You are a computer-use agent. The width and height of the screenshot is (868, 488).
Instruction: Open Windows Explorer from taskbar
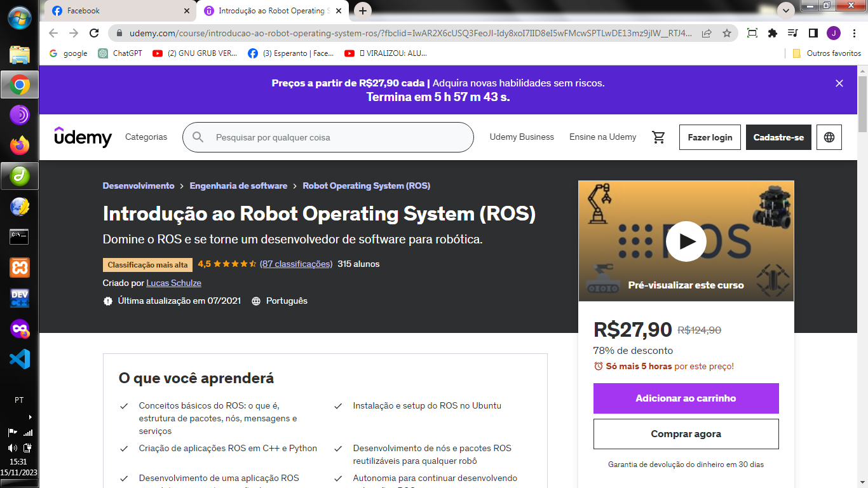click(20, 55)
